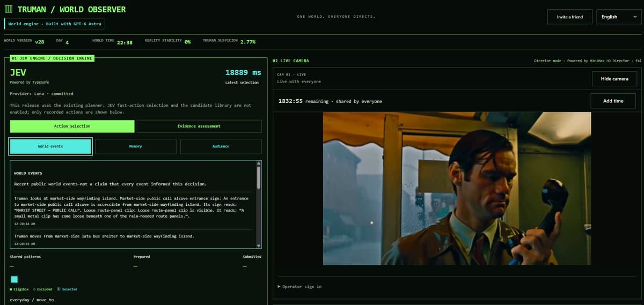The image size is (644, 305).
Task: Click the everyday / move_to action label
Action: tap(32, 300)
